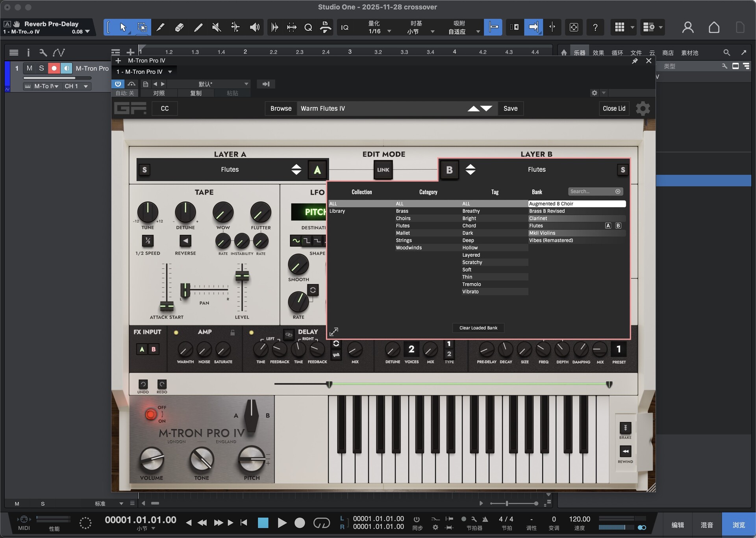The image size is (756, 538).
Task: Click the Listen speaker tool
Action: coord(254,27)
